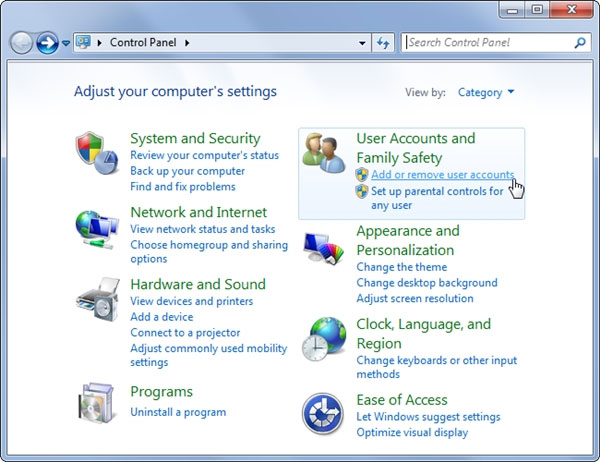The image size is (600, 462).
Task: Open Adjust commonly used mobility settings
Action: [x=209, y=355]
